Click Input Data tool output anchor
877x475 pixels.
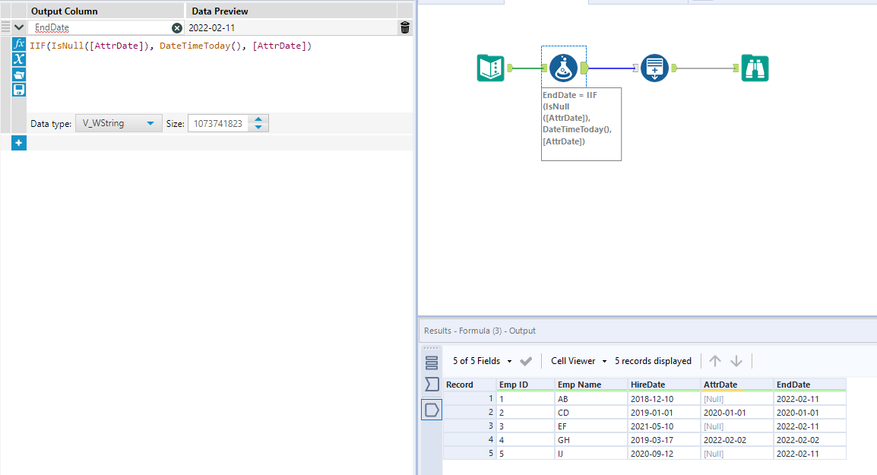[510, 68]
